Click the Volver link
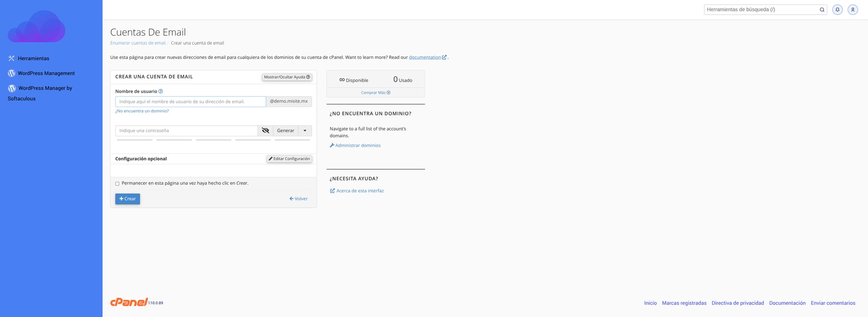Image resolution: width=868 pixels, height=317 pixels. [x=299, y=199]
